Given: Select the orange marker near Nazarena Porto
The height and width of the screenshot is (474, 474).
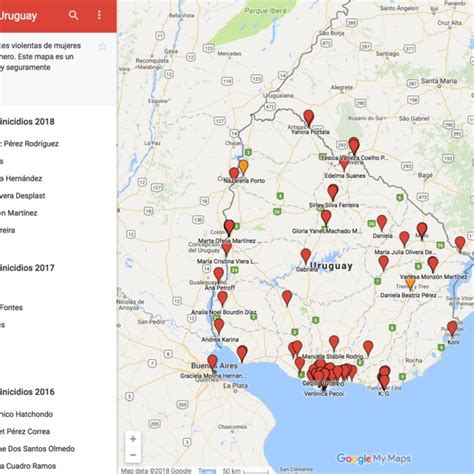Looking at the screenshot, I should pyautogui.click(x=244, y=167).
